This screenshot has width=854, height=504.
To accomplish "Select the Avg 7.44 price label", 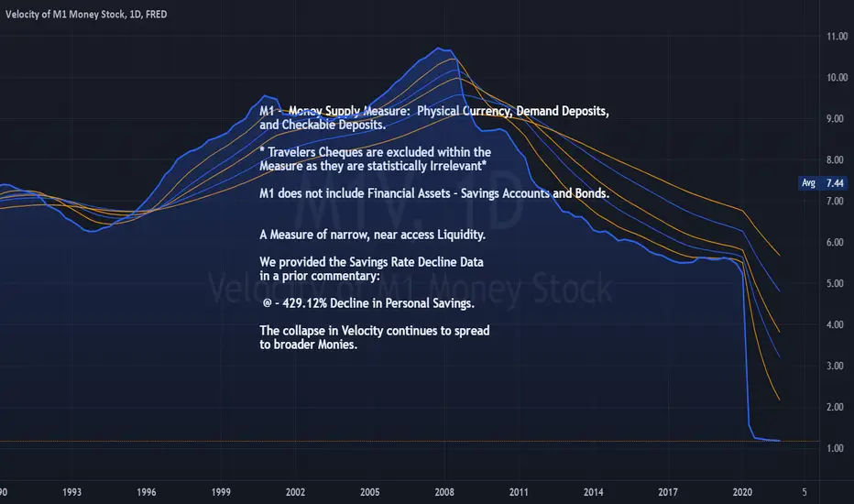I will coord(823,183).
